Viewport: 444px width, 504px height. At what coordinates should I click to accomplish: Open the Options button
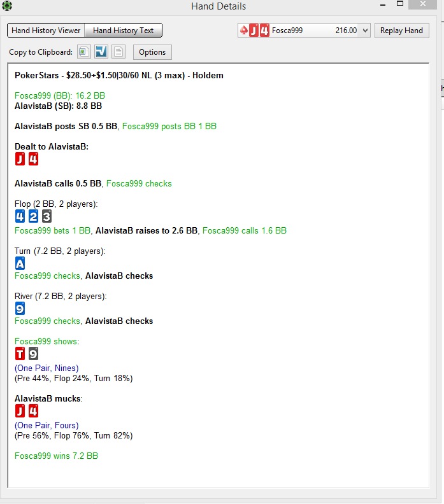tap(152, 52)
